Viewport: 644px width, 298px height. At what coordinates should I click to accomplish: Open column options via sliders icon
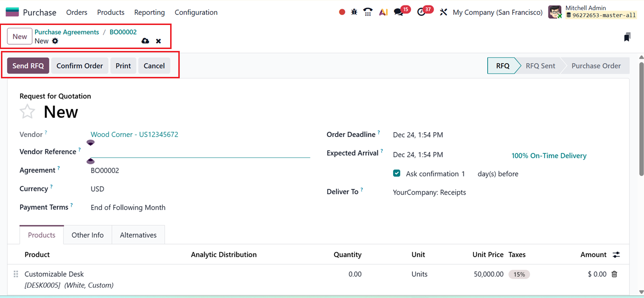point(616,254)
